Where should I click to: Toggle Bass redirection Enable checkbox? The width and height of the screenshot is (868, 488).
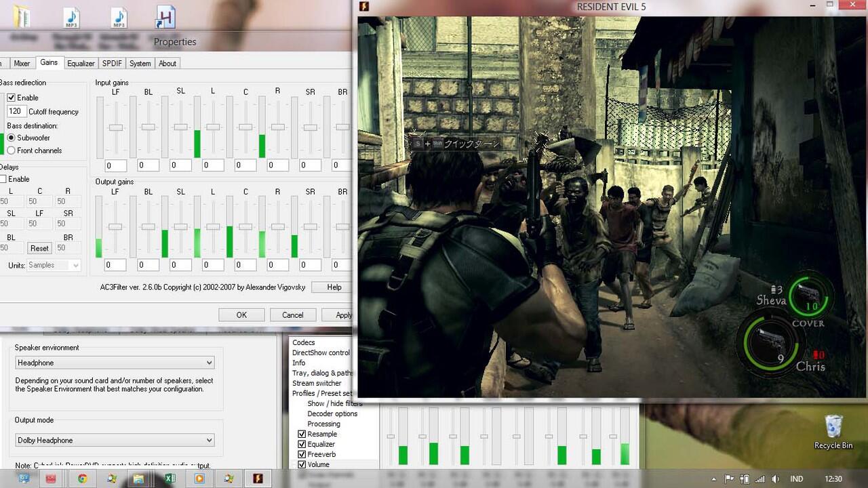tap(11, 98)
